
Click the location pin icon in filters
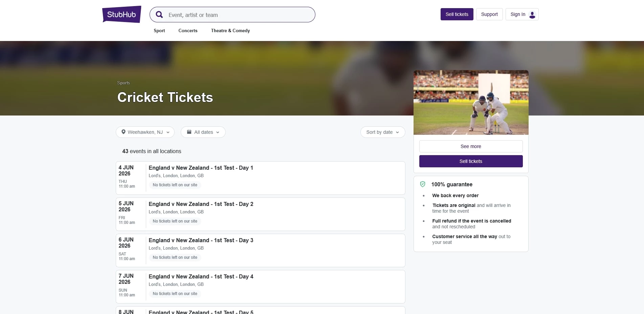[124, 132]
